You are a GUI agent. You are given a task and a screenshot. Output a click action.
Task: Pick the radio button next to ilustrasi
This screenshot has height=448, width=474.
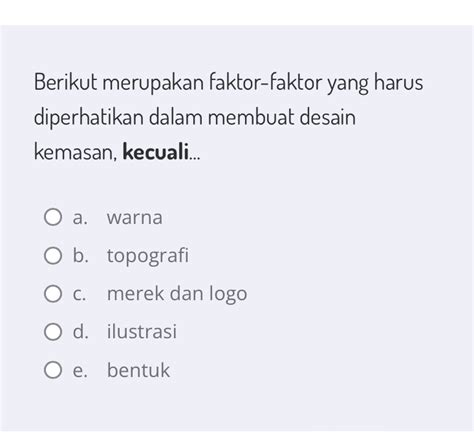pos(53,332)
